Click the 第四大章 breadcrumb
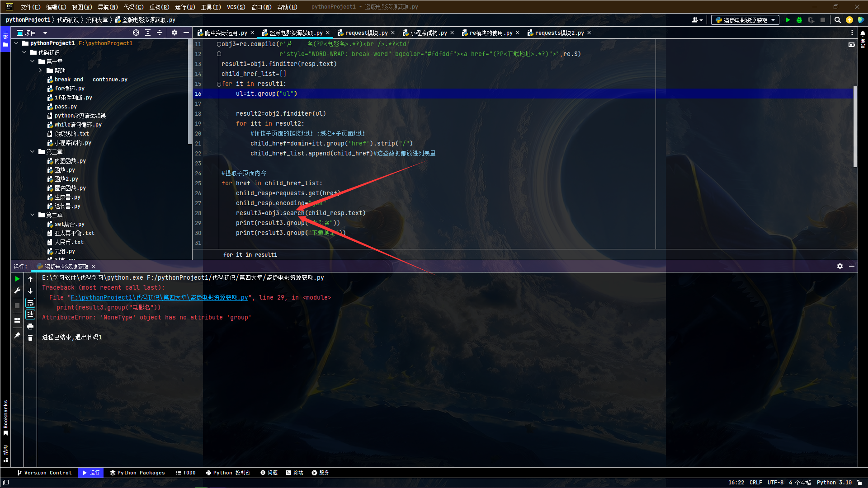Screen dimensions: 868x488 point(97,20)
